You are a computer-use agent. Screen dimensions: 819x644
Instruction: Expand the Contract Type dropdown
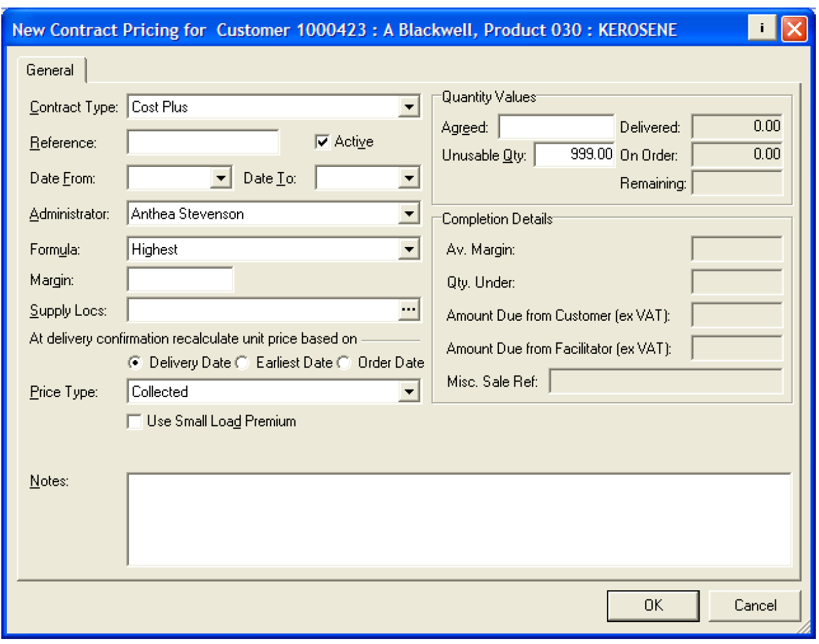click(408, 107)
